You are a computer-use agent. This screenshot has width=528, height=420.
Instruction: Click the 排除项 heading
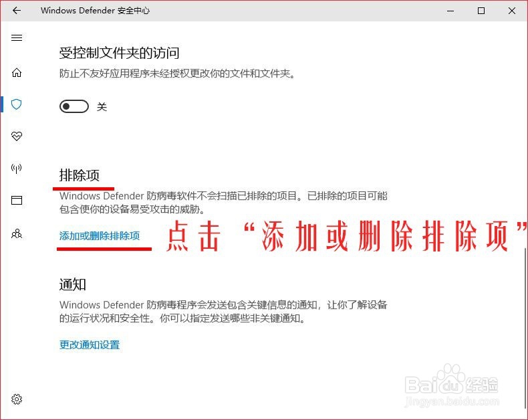click(80, 175)
